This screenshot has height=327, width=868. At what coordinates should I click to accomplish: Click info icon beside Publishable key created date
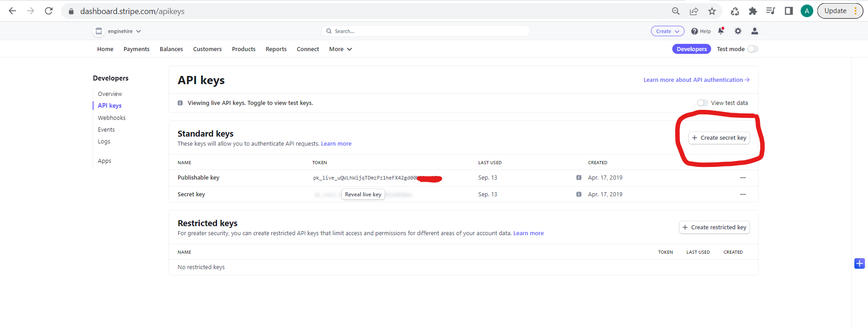coord(579,178)
